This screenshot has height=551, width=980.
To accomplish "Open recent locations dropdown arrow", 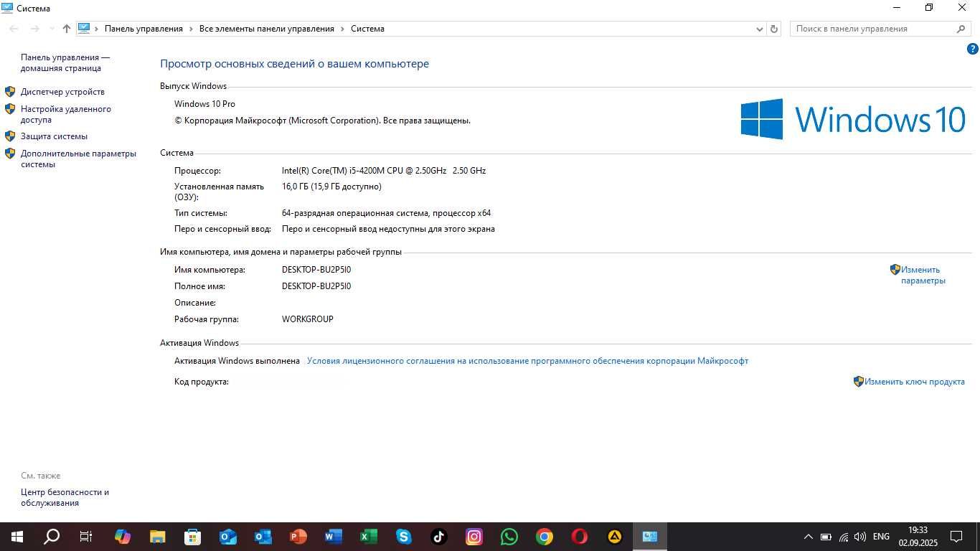I will pos(51,29).
